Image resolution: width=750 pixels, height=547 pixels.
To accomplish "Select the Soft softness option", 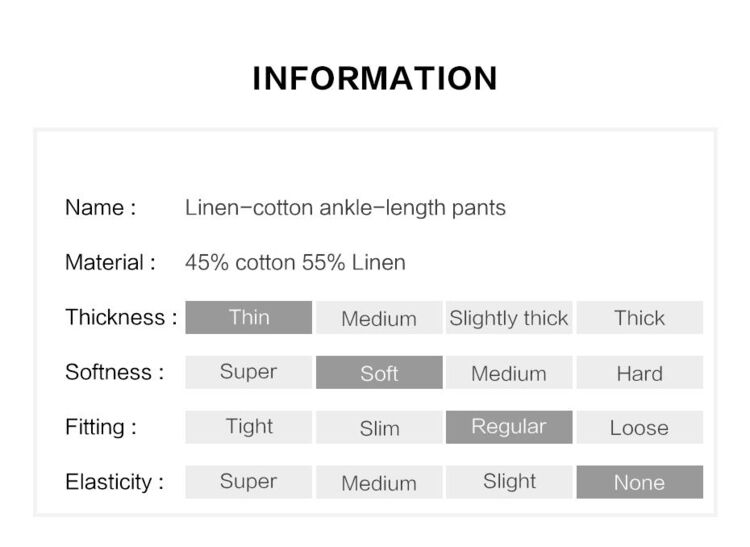I will pos(379,372).
